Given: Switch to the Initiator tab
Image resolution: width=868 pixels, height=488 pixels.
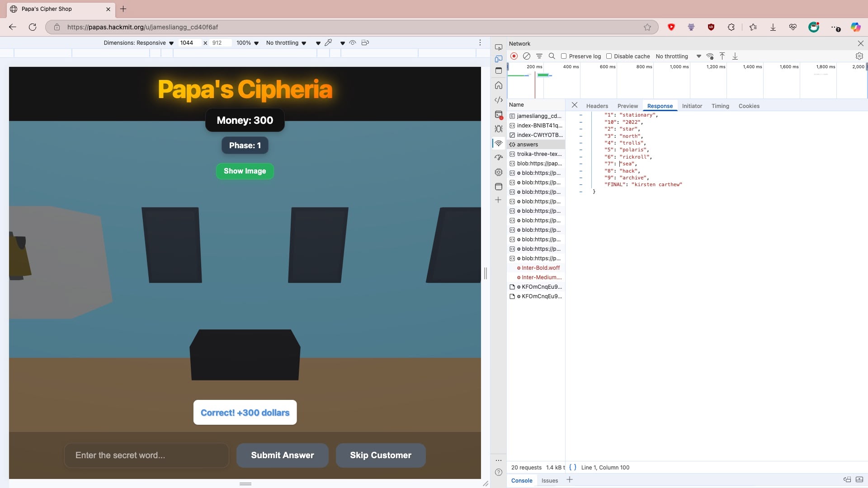Looking at the screenshot, I should [x=692, y=106].
